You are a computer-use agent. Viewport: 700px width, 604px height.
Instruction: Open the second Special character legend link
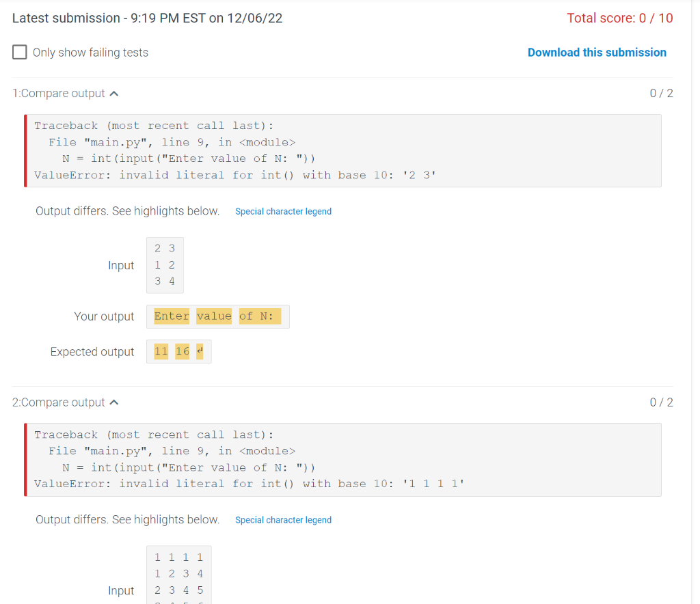click(x=283, y=520)
